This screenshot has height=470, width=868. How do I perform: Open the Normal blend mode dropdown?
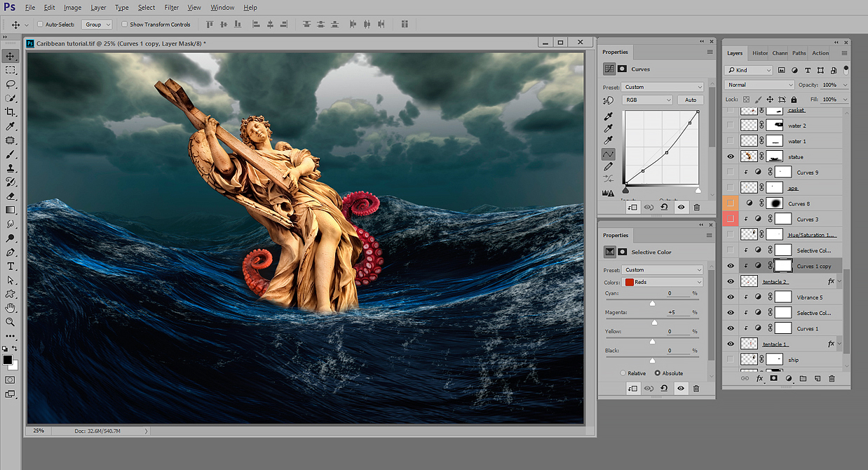pos(760,85)
